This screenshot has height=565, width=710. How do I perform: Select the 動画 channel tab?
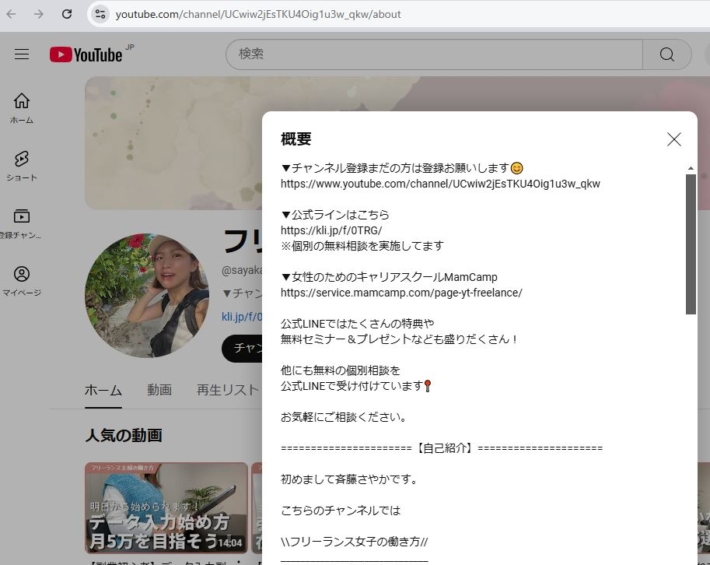tap(159, 390)
